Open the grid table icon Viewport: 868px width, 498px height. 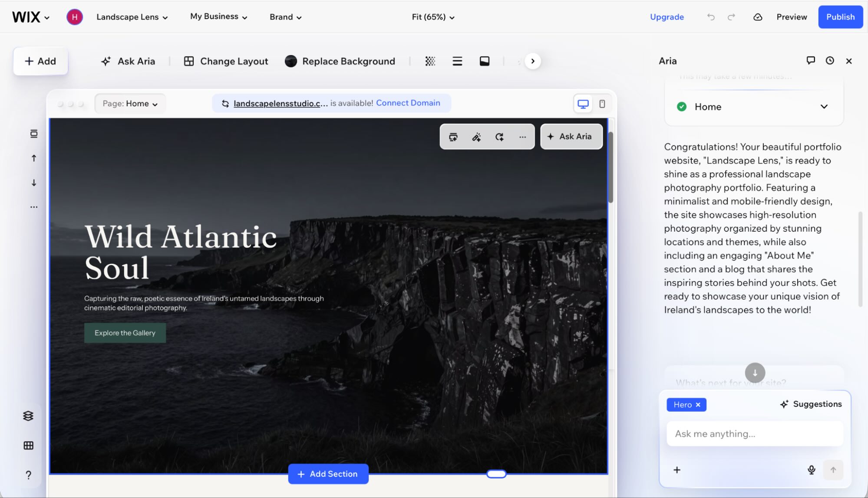(28, 446)
